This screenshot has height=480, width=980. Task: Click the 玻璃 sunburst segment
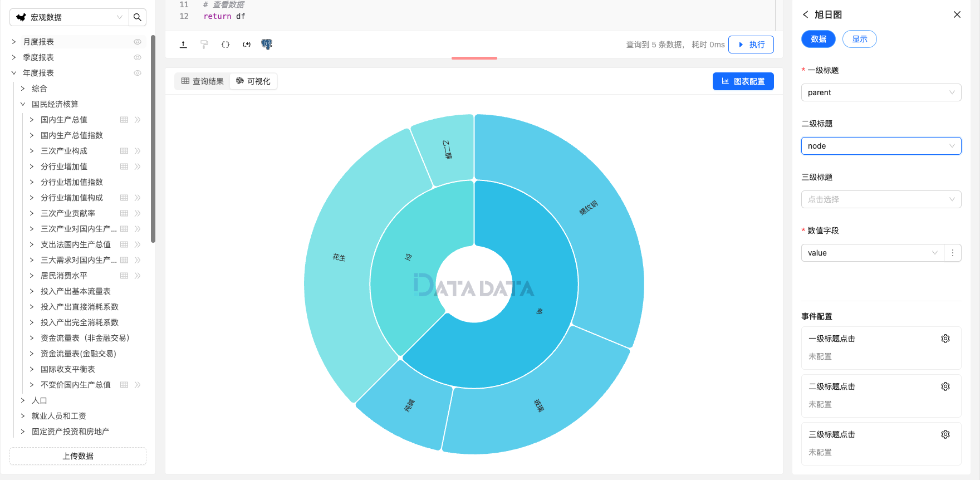pos(538,405)
